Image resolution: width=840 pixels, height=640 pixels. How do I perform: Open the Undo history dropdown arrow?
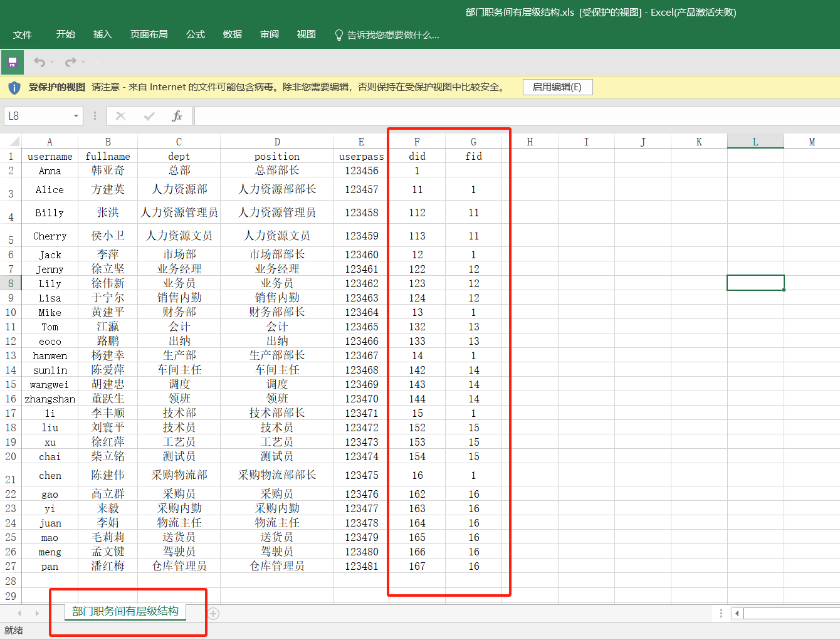(x=52, y=62)
